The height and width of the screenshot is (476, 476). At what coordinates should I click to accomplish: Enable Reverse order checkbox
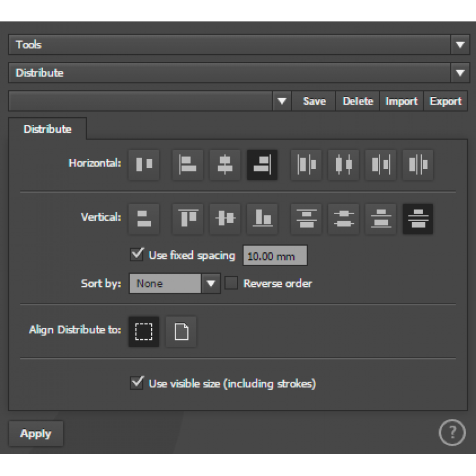231,283
